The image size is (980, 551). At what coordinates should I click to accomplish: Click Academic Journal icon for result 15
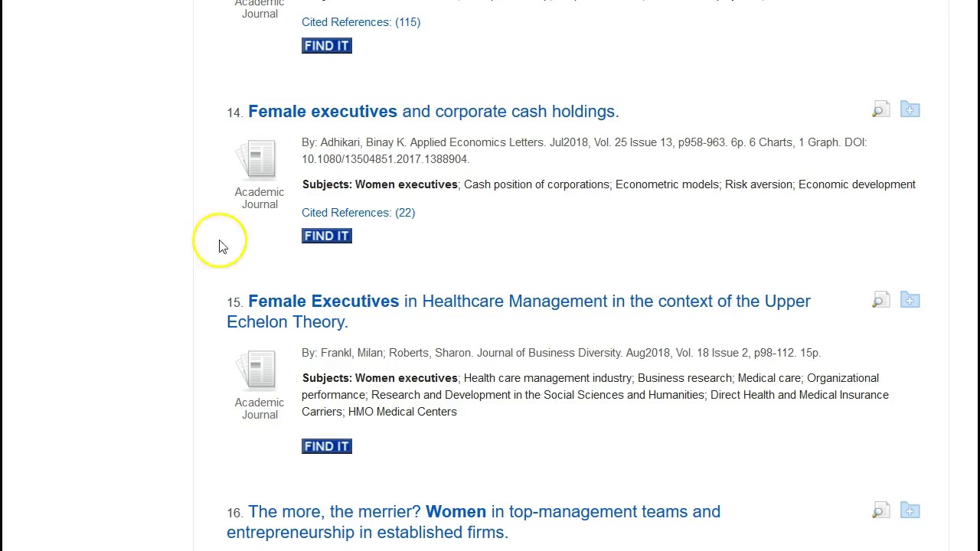pos(260,370)
